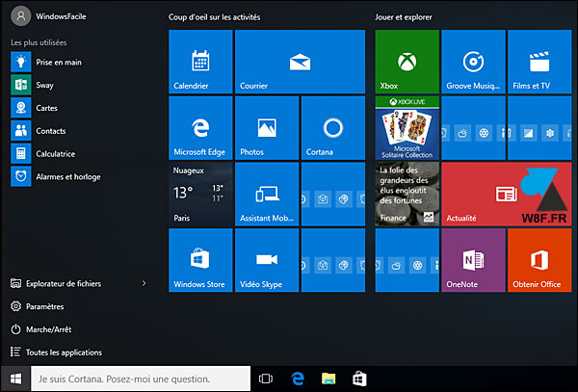Click the Windows Start button
Image resolution: width=578 pixels, height=392 pixels.
click(15, 379)
